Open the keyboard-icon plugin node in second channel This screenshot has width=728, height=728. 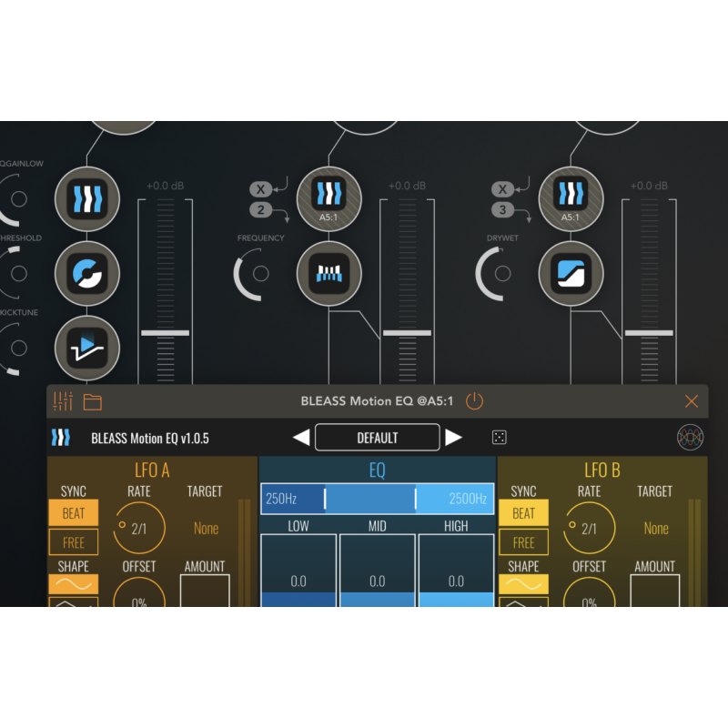click(329, 273)
